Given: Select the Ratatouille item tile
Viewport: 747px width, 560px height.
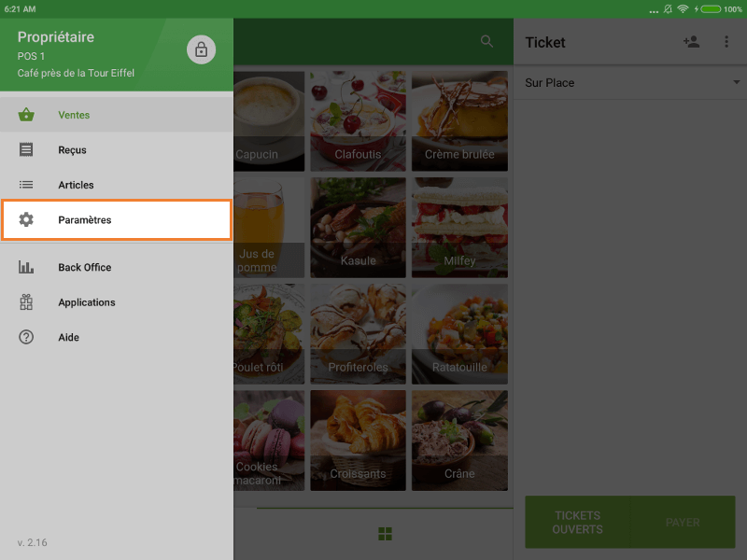Looking at the screenshot, I should pyautogui.click(x=459, y=334).
